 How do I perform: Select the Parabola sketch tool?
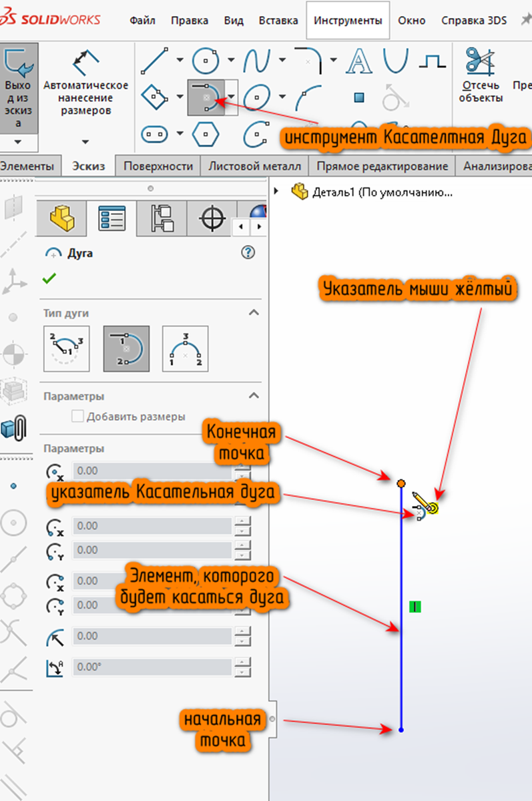tap(396, 61)
